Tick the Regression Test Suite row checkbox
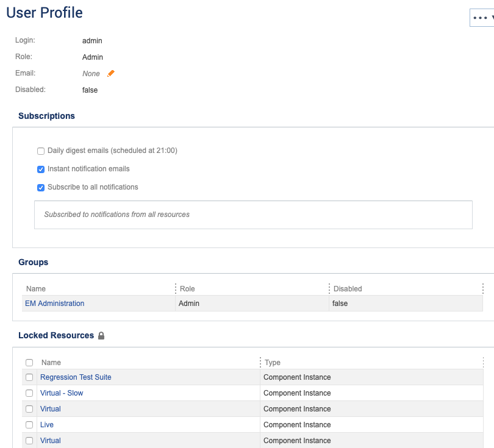The height and width of the screenshot is (448, 494). pyautogui.click(x=29, y=377)
